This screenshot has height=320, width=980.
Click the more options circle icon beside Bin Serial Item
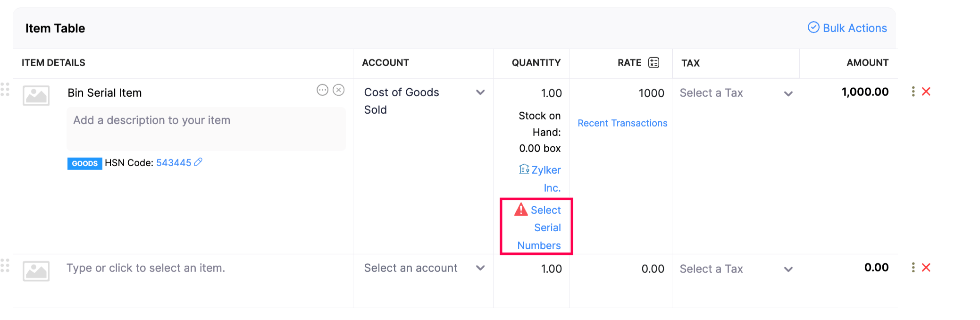pyautogui.click(x=322, y=90)
